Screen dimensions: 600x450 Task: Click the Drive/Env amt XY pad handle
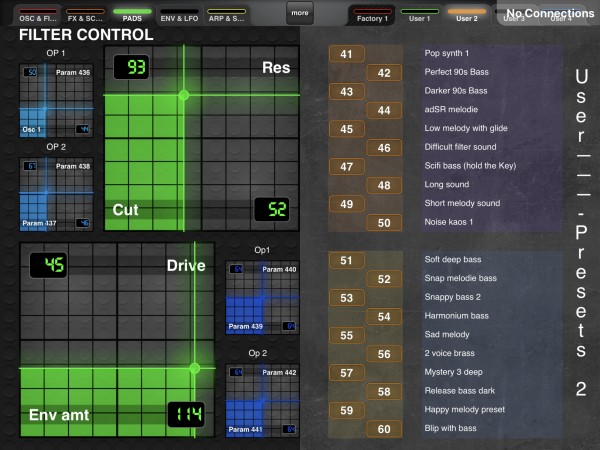(x=194, y=368)
